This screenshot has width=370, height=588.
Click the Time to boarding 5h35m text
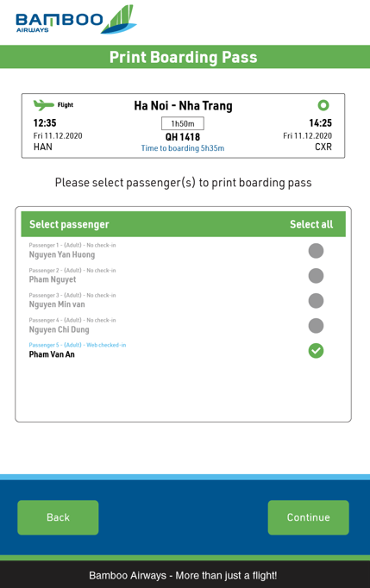click(183, 148)
